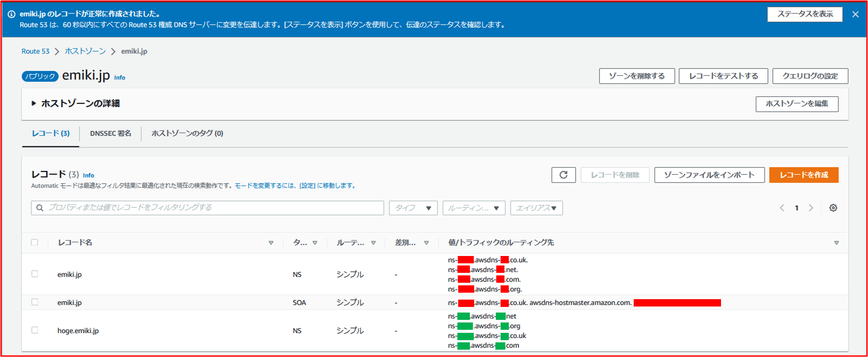The height and width of the screenshot is (357, 868).
Task: Toggle the select-all records checkbox
Action: click(x=35, y=242)
